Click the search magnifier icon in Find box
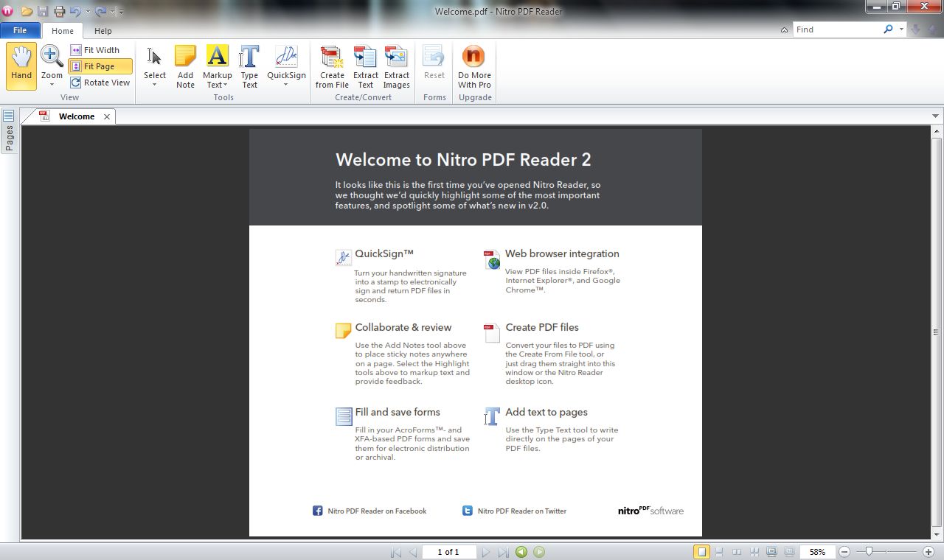Image resolution: width=944 pixels, height=560 pixels. (x=888, y=29)
